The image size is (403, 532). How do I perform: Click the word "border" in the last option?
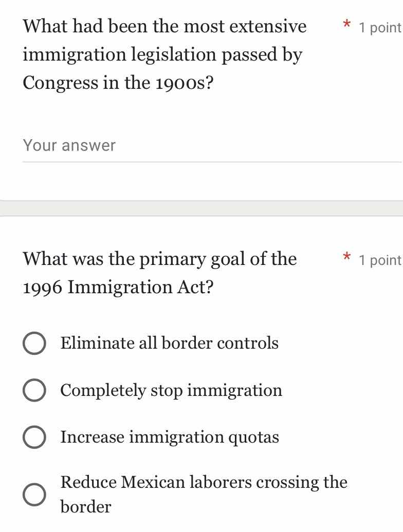tap(86, 507)
